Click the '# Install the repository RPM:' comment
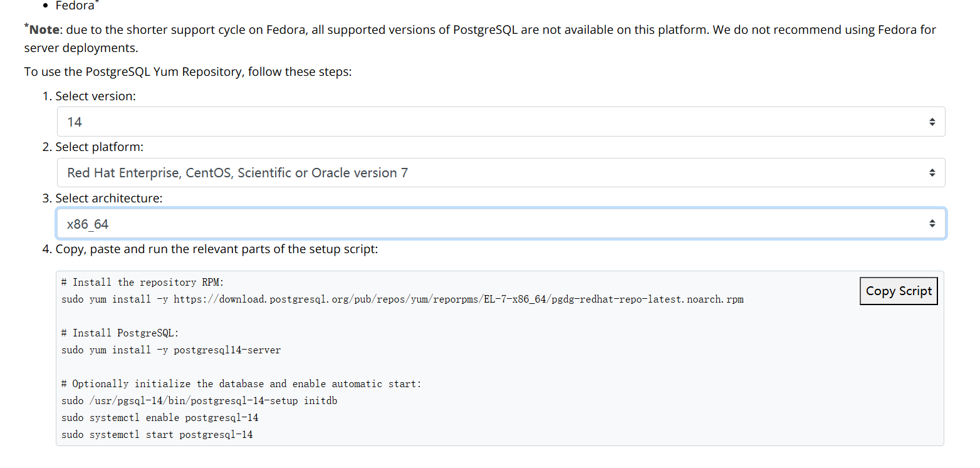This screenshot has height=468, width=980. 143,282
